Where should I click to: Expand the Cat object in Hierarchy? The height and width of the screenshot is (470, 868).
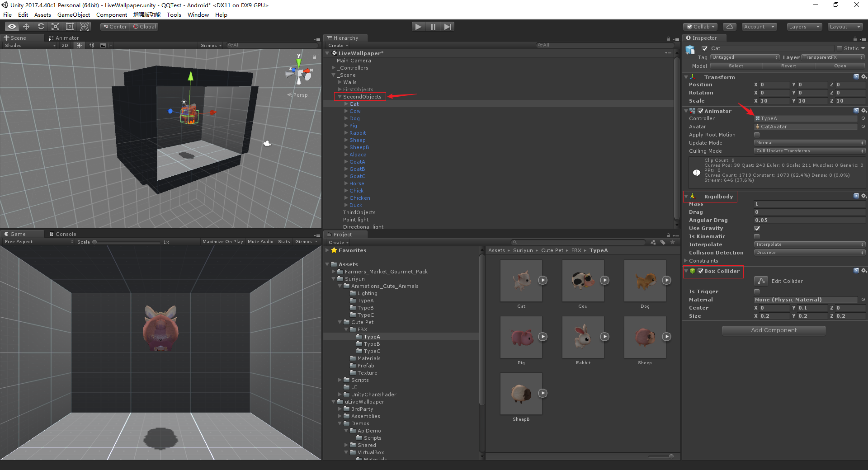[x=346, y=104]
